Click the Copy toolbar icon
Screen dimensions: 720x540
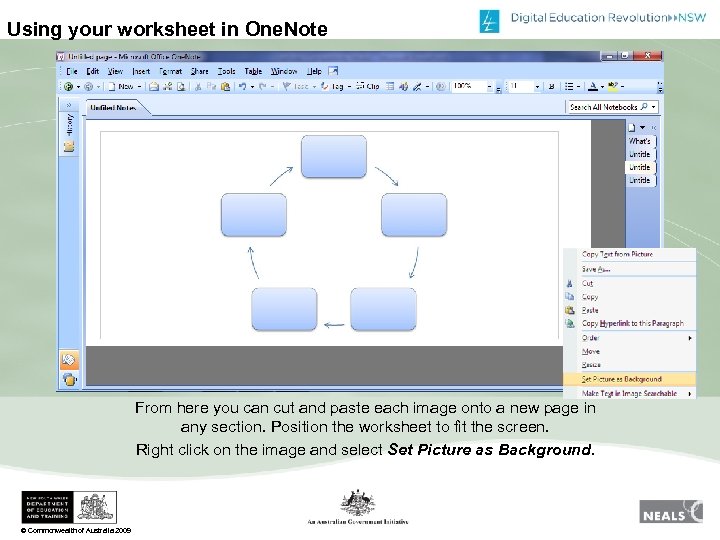211,86
